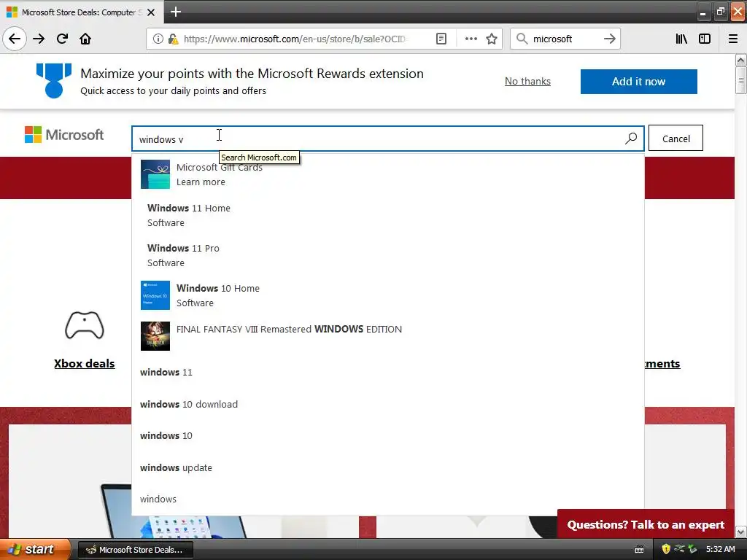Dismiss the banner with No thanks
The width and height of the screenshot is (747, 560).
[x=527, y=82]
